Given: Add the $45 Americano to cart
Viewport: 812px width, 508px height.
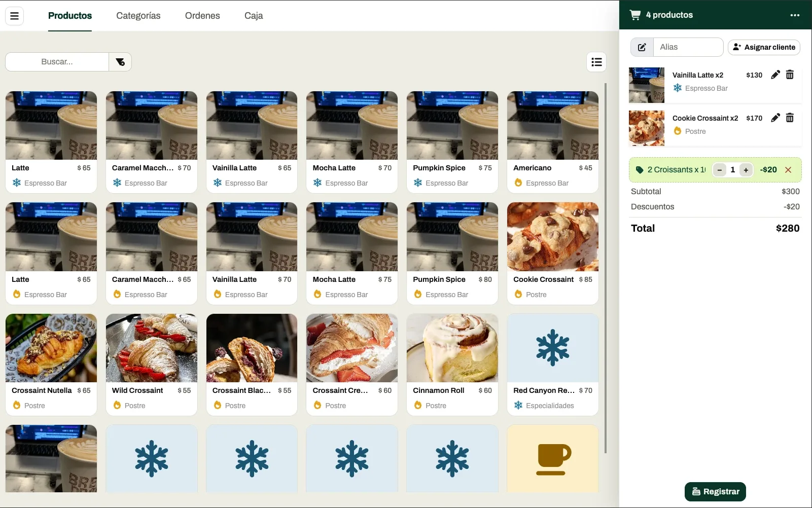Looking at the screenshot, I should tap(553, 142).
